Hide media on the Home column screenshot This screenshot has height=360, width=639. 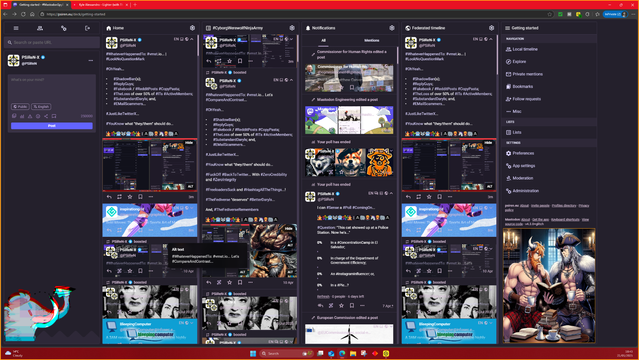tap(189, 143)
